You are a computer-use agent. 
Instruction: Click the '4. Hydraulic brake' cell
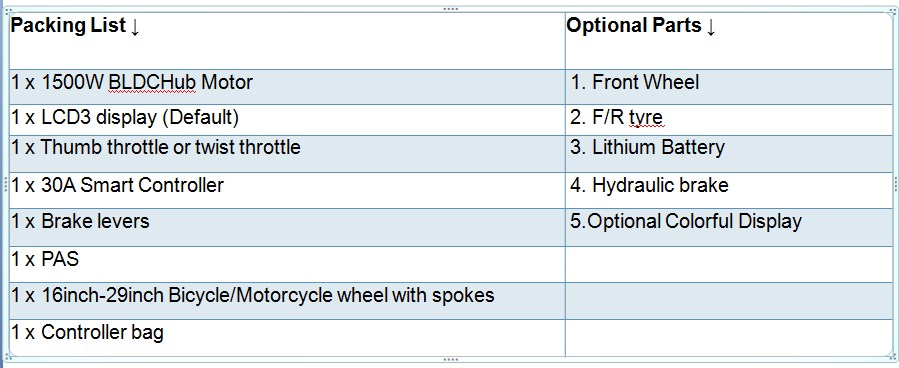pos(729,190)
